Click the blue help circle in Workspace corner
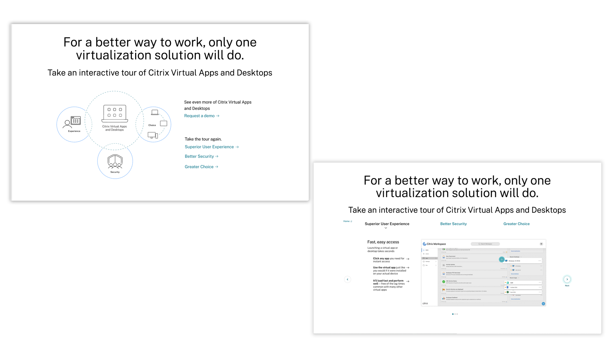This screenshot has width=615, height=364. coord(543,303)
